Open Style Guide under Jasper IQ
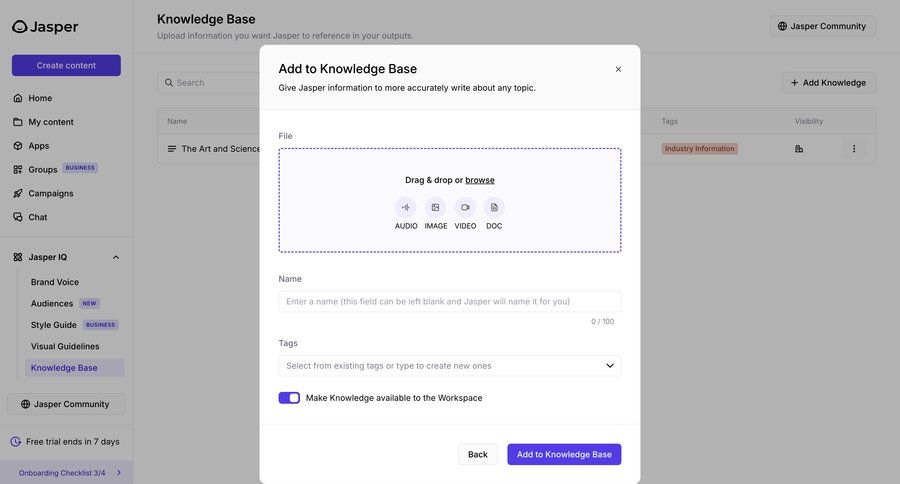Viewport: 900px width, 484px height. coord(53,325)
